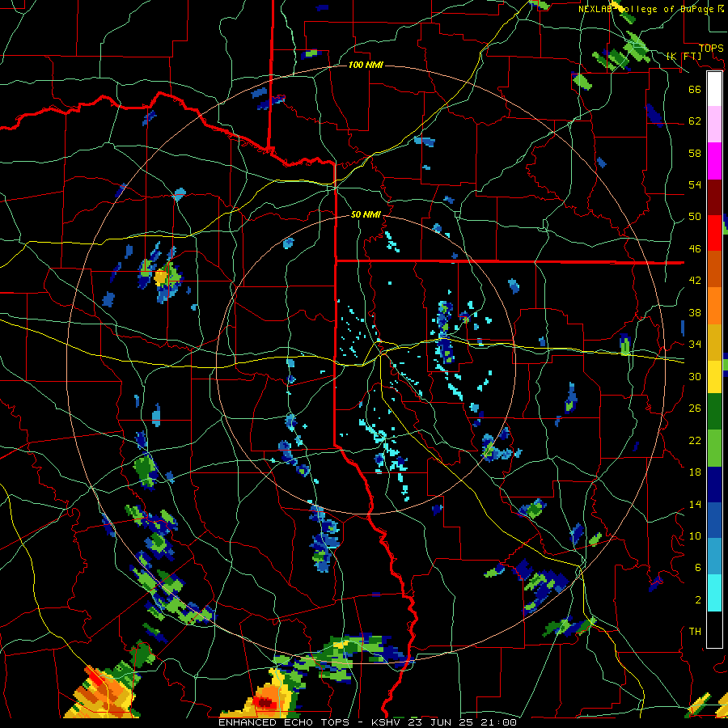Click the legend value 46
Screen dimensions: 728x728
pos(695,248)
